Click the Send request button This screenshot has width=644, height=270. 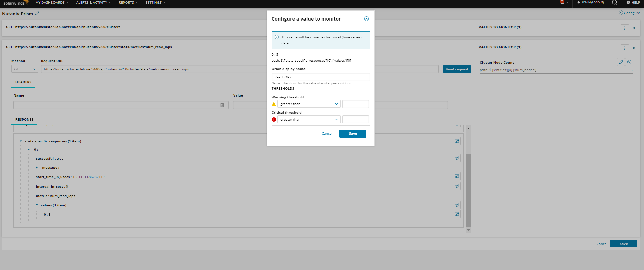[457, 69]
